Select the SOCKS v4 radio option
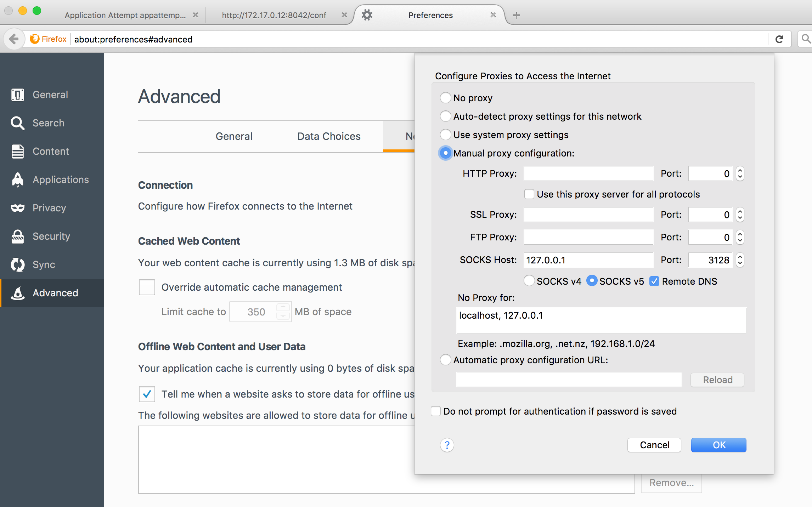 click(x=529, y=281)
